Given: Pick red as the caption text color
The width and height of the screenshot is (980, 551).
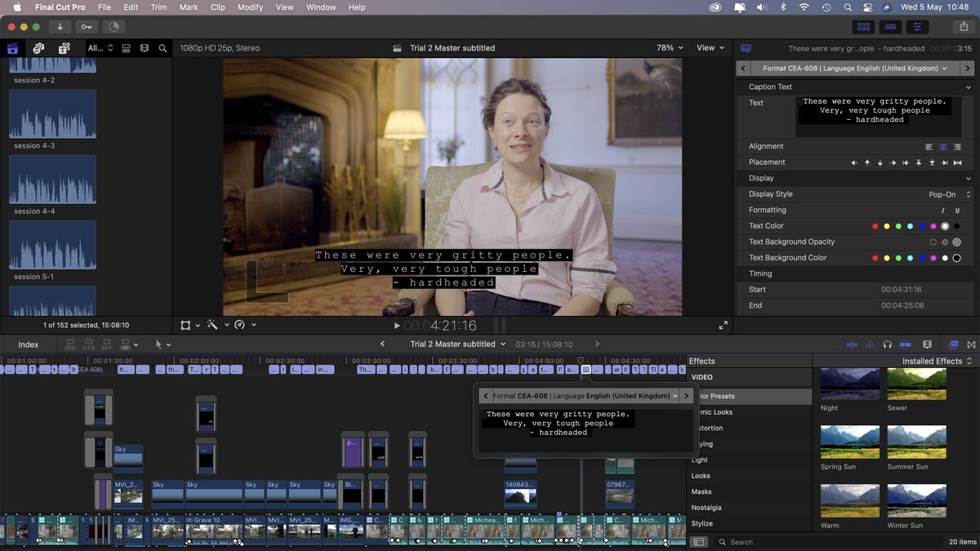Looking at the screenshot, I should 875,225.
